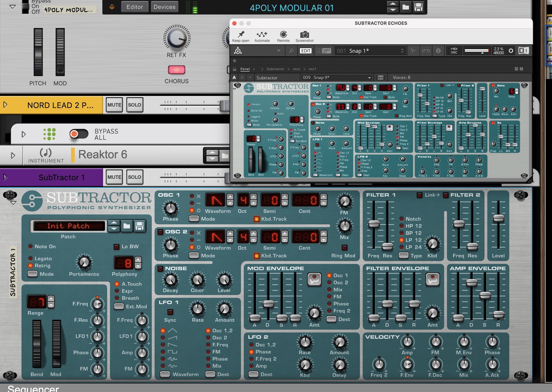Take a plugin Screenshot with camera icon
The height and width of the screenshot is (392, 552).
304,37
